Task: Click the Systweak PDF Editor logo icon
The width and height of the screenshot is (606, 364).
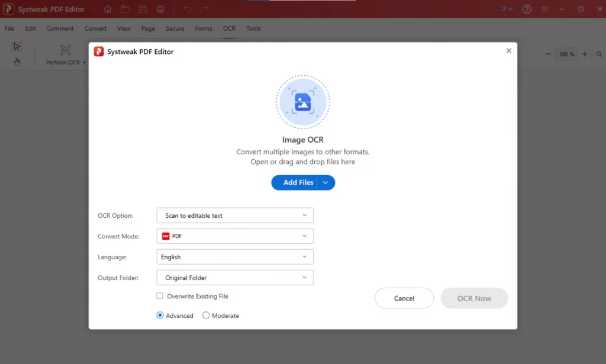Action: point(8,9)
